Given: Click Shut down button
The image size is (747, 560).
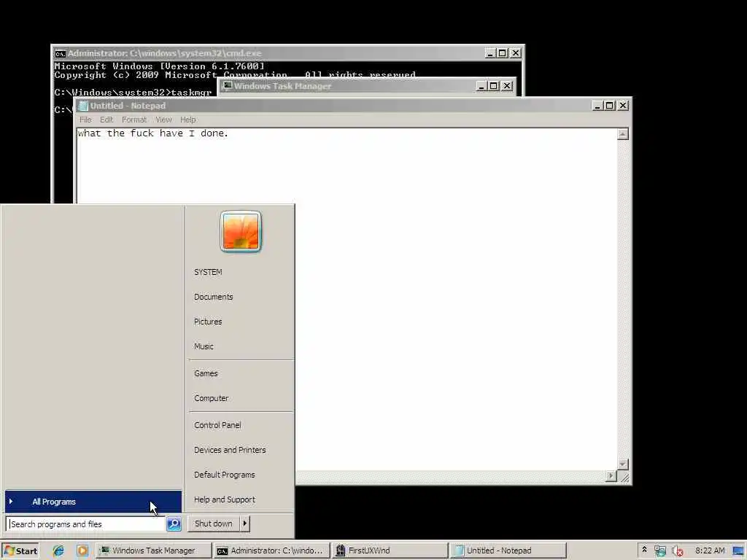Looking at the screenshot, I should pyautogui.click(x=214, y=524).
